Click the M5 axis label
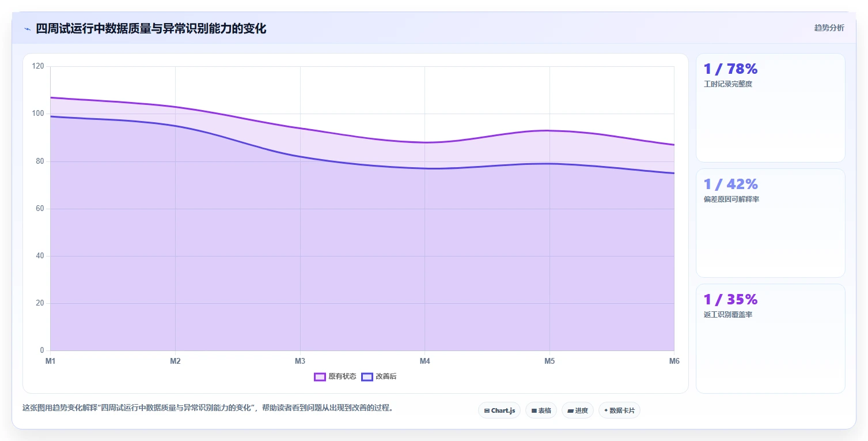The image size is (868, 441). (x=549, y=361)
